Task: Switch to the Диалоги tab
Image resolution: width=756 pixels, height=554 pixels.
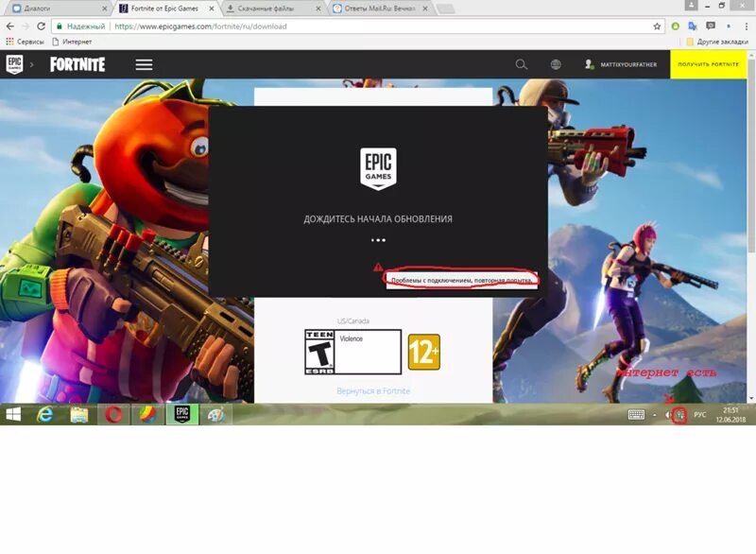Action: click(57, 9)
